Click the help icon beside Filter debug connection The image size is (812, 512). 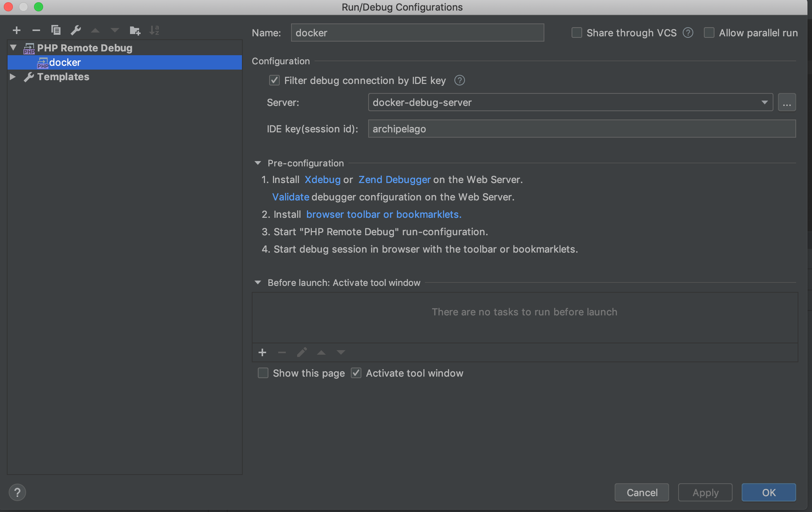click(459, 81)
